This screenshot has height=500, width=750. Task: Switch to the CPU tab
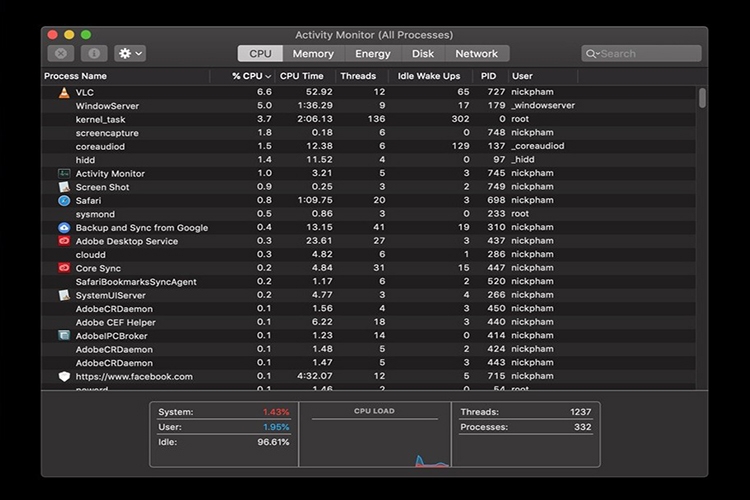(x=260, y=54)
